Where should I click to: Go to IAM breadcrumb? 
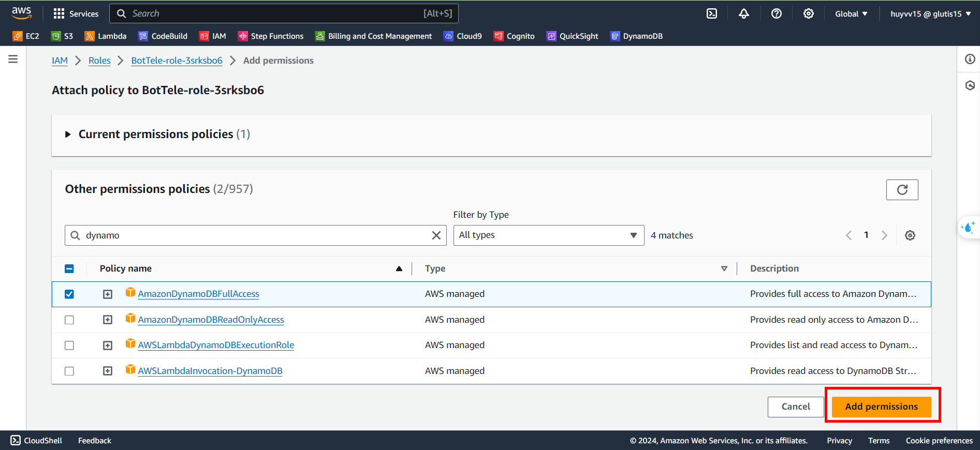click(x=60, y=61)
